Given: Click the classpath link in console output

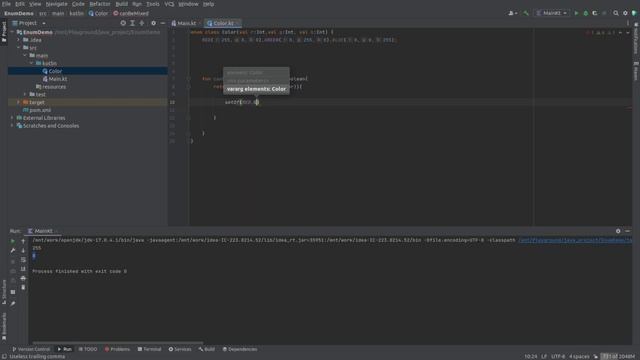Looking at the screenshot, I should point(575,240).
